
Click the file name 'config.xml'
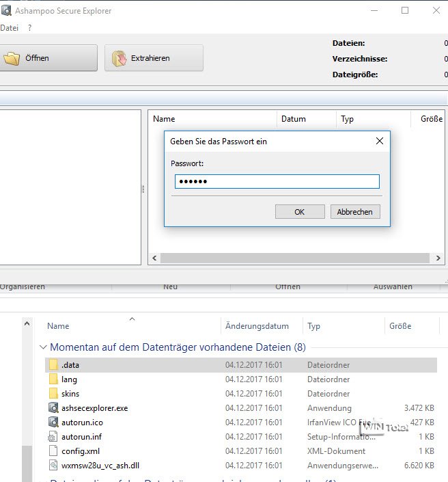(81, 451)
